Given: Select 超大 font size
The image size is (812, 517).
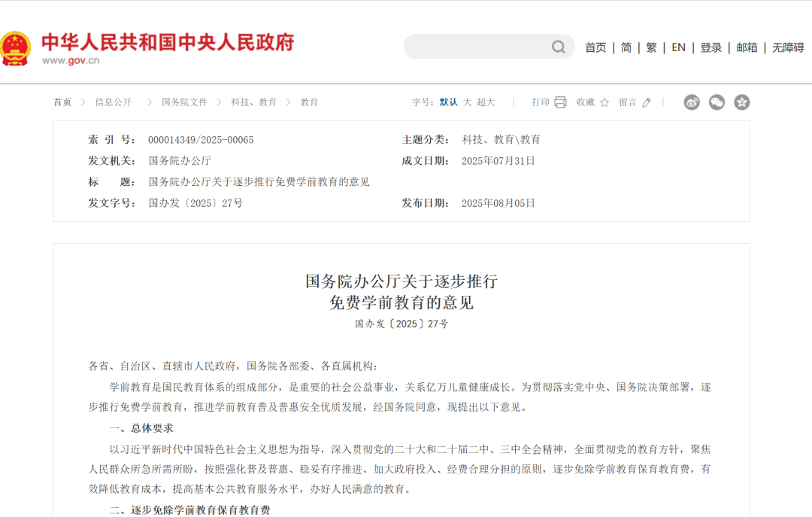Looking at the screenshot, I should [486, 102].
